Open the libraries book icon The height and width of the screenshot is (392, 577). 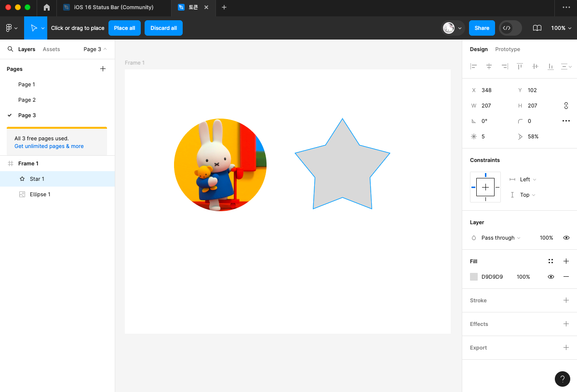537,28
